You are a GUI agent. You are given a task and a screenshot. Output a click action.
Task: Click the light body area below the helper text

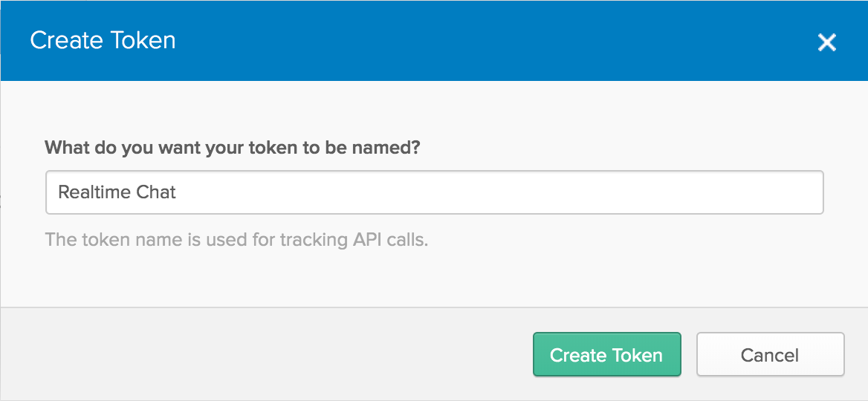coord(434,278)
